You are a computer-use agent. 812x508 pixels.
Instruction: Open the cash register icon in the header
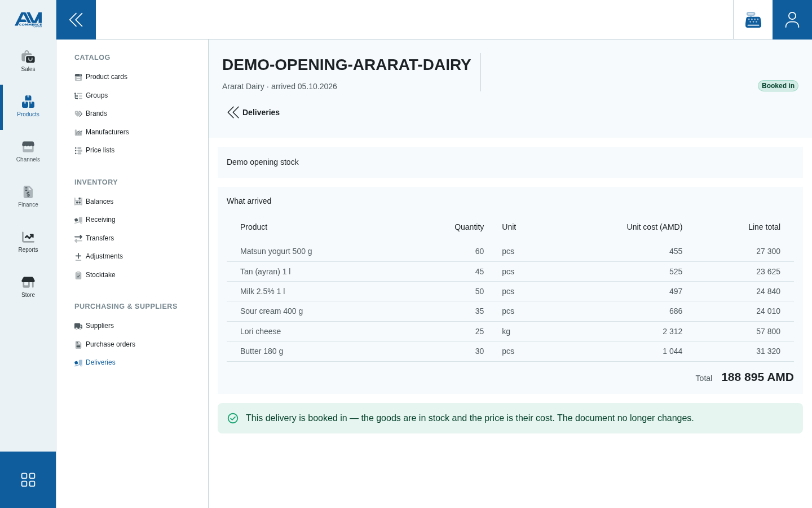(x=753, y=20)
